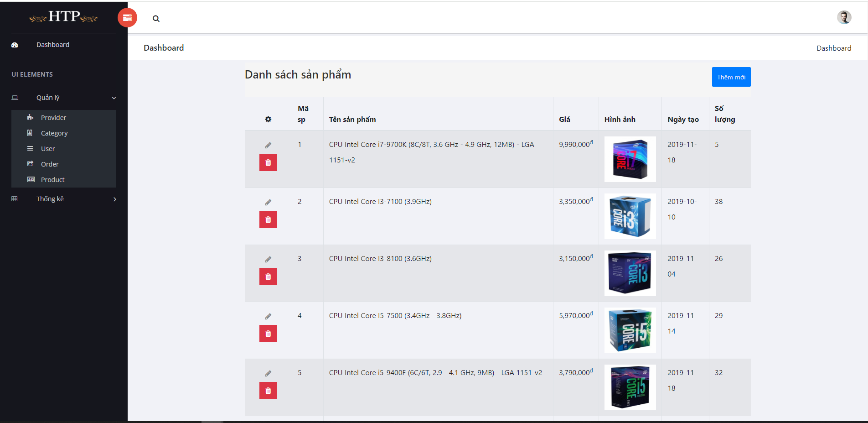The height and width of the screenshot is (423, 868).
Task: Expand the Thống kê menu chevron
Action: point(115,199)
